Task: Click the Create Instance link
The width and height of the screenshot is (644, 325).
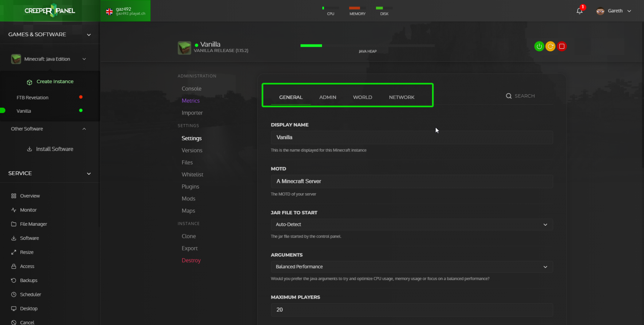Action: point(55,82)
